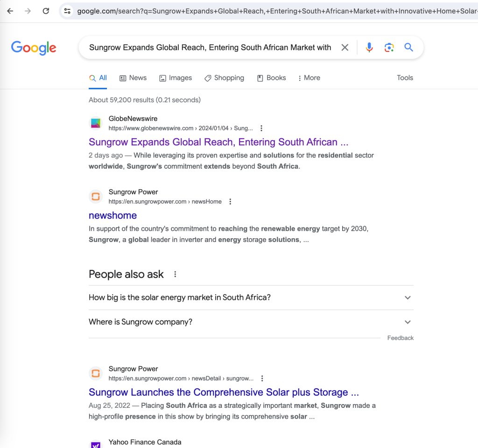Click the sungrowpower.com newsHome URL
Viewport: 478px width, 448px height.
(165, 201)
